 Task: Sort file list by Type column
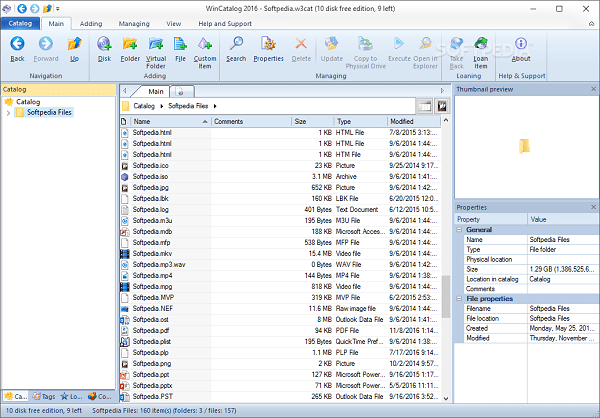coord(360,121)
